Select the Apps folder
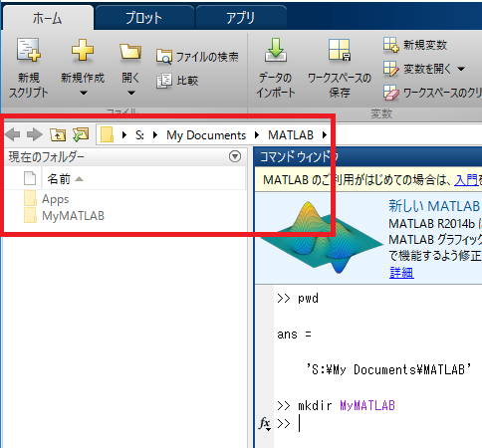 tap(47, 199)
